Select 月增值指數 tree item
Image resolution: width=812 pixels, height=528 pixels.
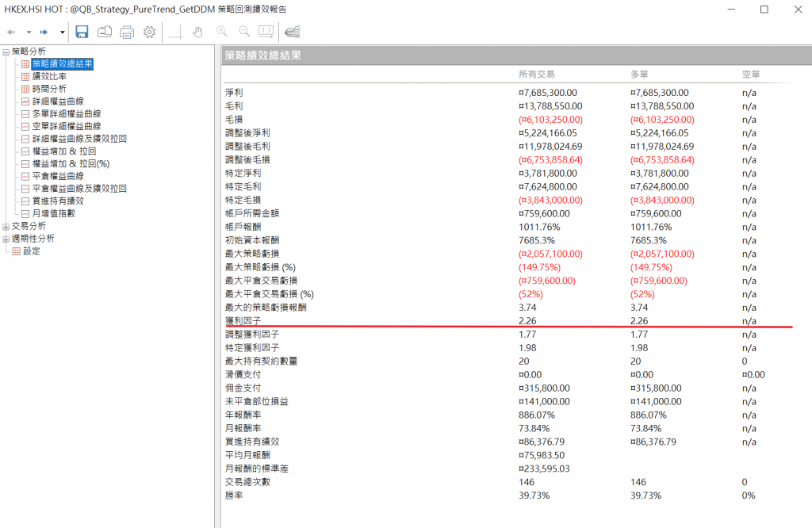[x=54, y=213]
